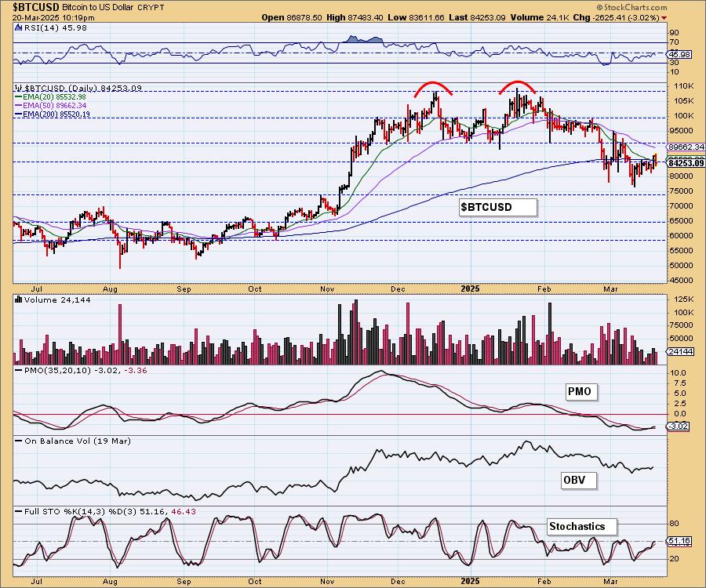Click Feb on the bottom stochastics axis
The width and height of the screenshot is (706, 588).
coord(544,581)
